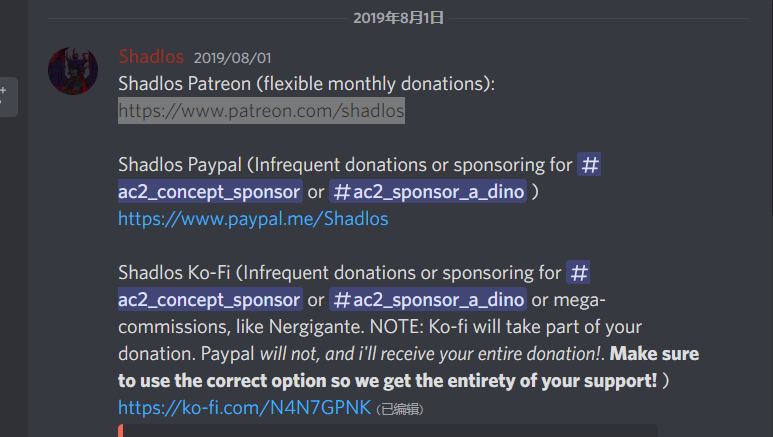Click the (已编辑) edited label
Screen dimensions: 773x437
[399, 409]
